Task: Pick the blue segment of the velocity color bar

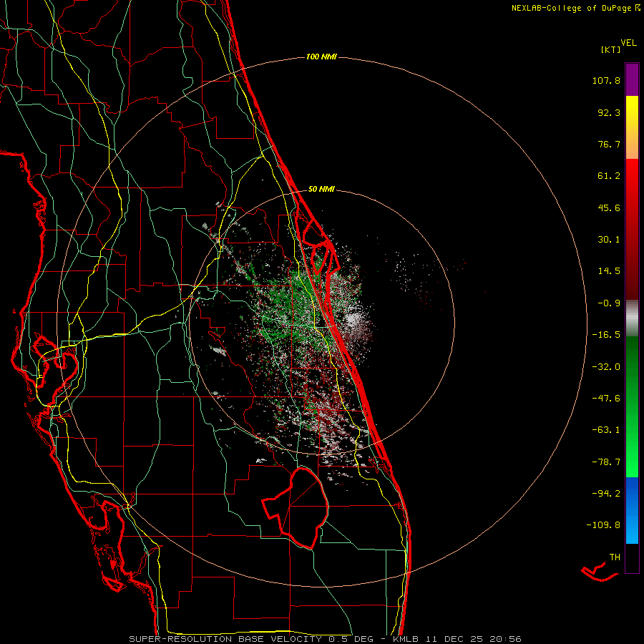Action: (632, 510)
